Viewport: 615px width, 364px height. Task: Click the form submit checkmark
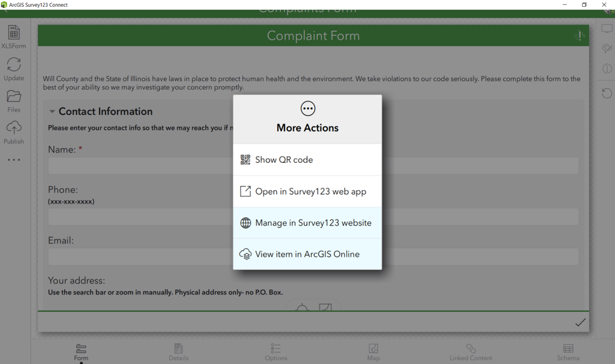[580, 322]
